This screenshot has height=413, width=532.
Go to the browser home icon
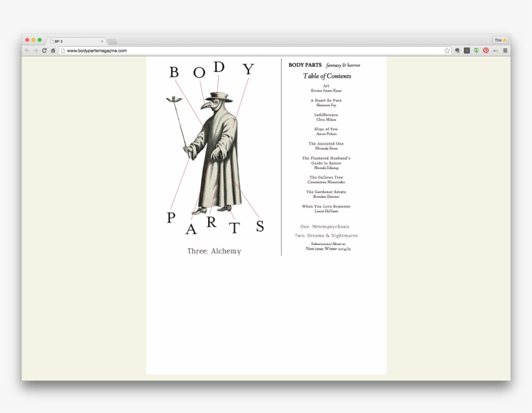[x=53, y=51]
